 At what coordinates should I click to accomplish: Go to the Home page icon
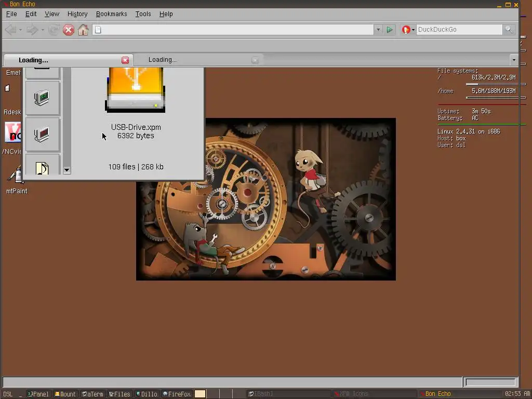(83, 30)
